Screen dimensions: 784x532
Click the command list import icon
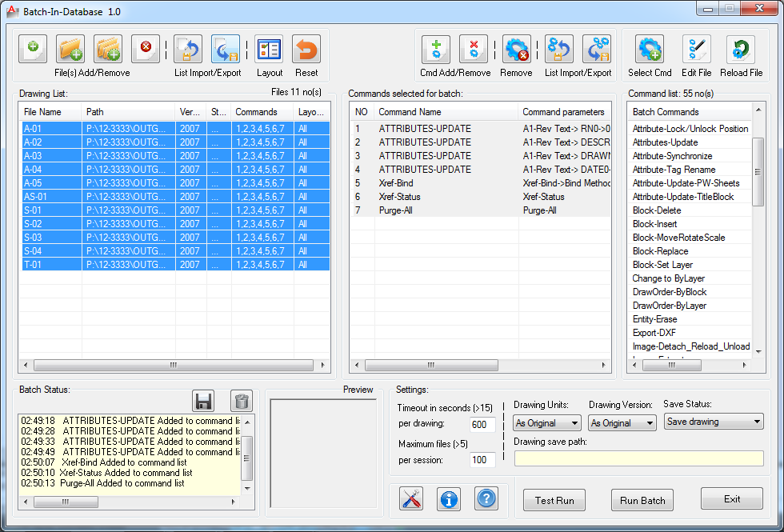(x=559, y=50)
